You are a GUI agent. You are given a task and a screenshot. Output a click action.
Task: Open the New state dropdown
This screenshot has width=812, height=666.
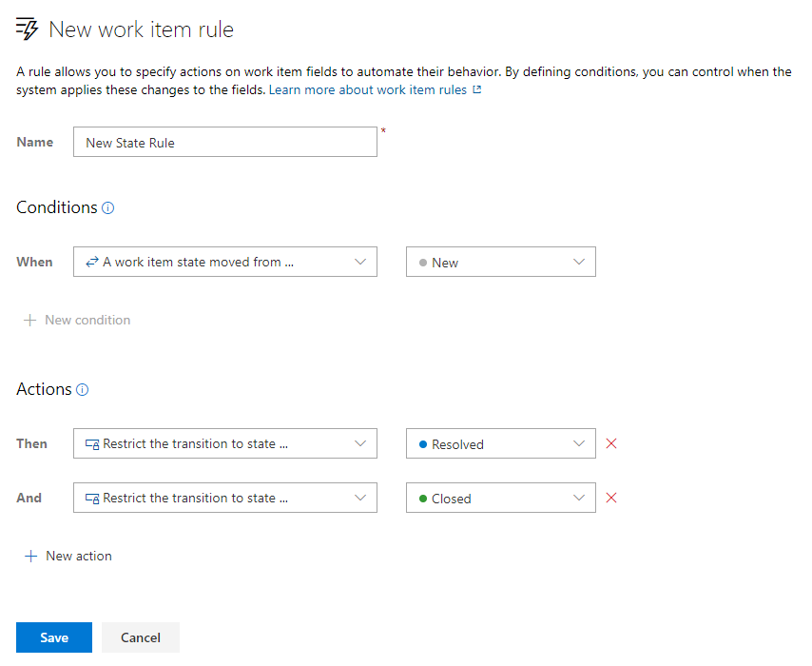[501, 262]
